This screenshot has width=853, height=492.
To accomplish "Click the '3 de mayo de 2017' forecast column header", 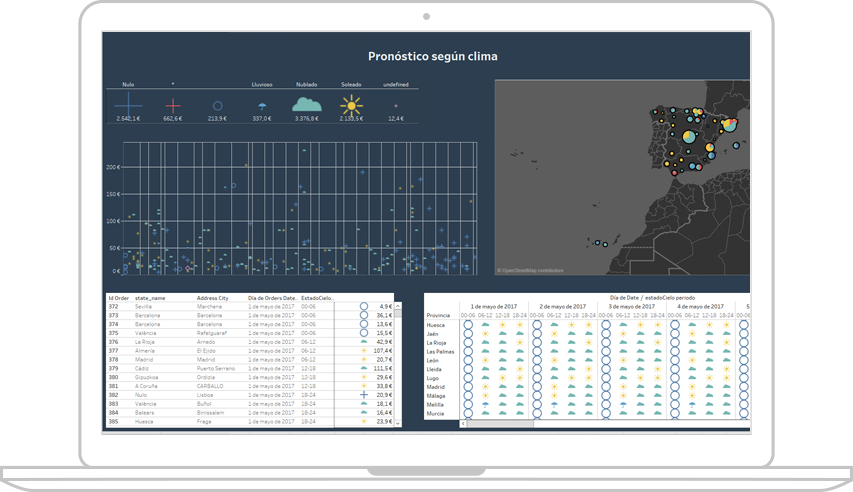I will (x=632, y=306).
